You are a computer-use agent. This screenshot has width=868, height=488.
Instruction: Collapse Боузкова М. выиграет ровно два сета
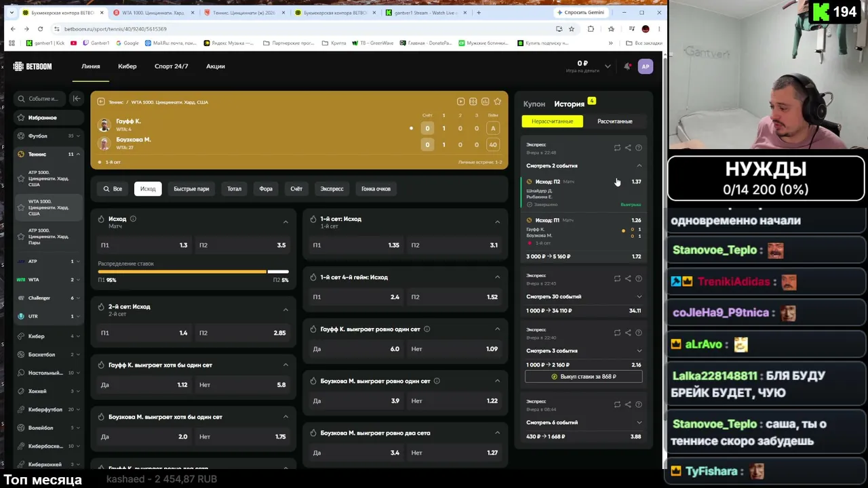click(x=497, y=433)
